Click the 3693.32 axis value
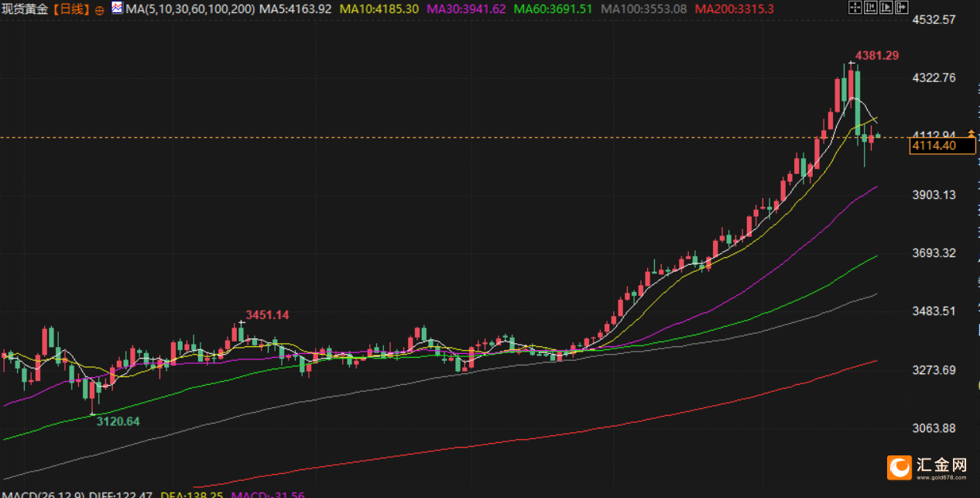The width and height of the screenshot is (980, 498). tap(934, 252)
